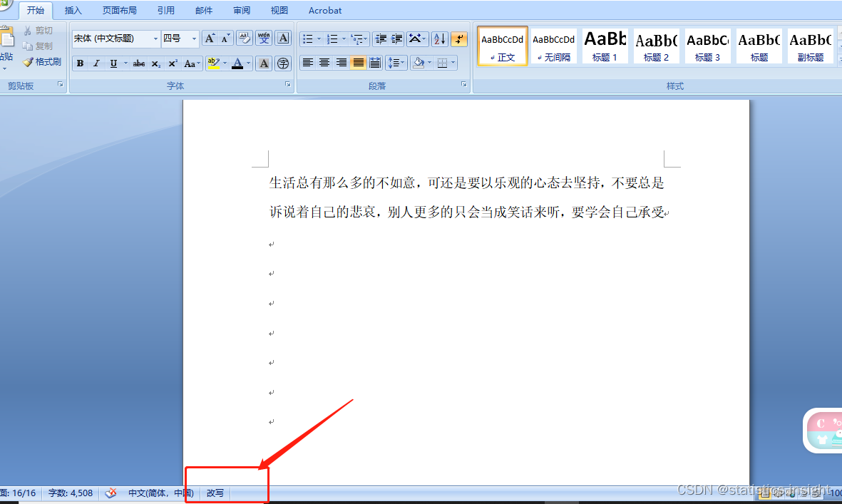Image resolution: width=842 pixels, height=504 pixels.
Task: Click the word count 字数: 4,508
Action: pos(71,493)
